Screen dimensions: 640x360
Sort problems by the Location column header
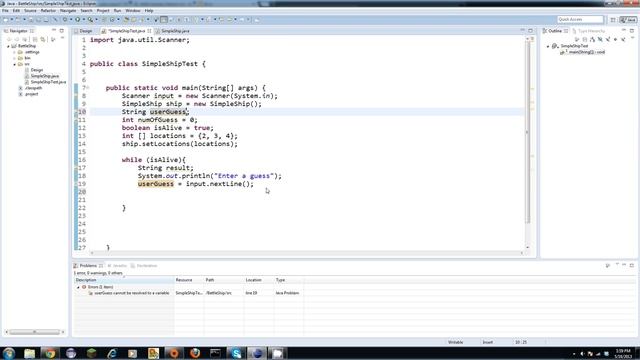pyautogui.click(x=259, y=280)
